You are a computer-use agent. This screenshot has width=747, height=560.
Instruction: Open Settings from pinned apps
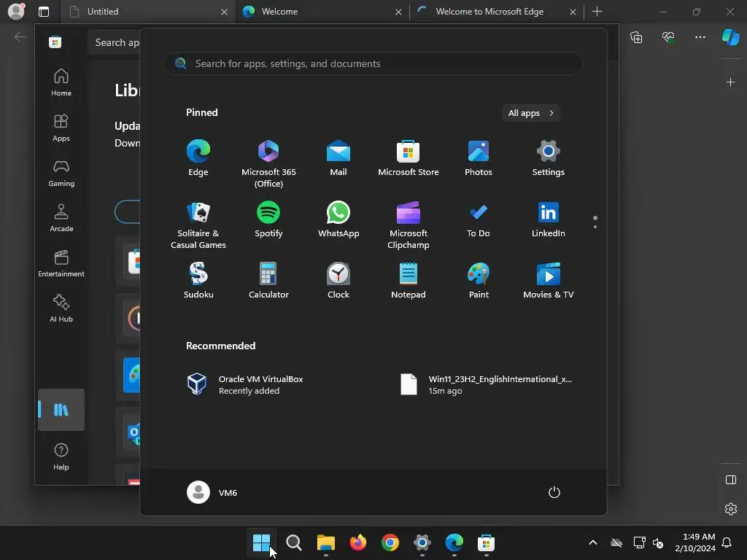[x=549, y=158]
